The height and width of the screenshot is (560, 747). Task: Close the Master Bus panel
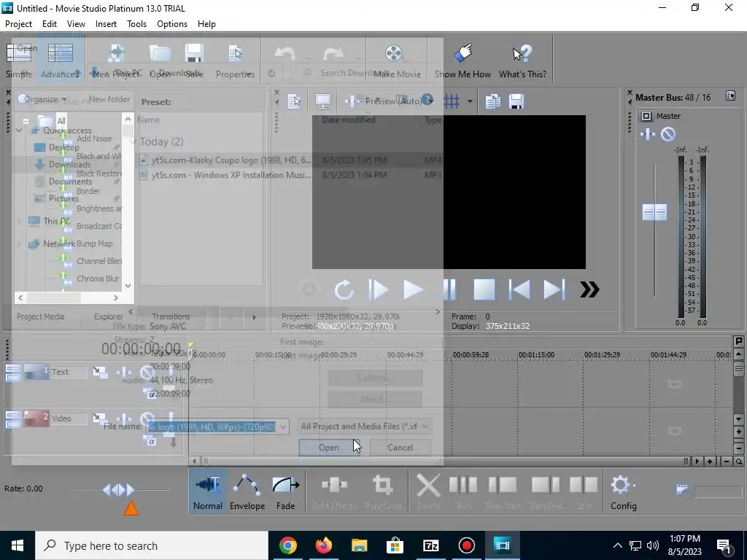[630, 93]
